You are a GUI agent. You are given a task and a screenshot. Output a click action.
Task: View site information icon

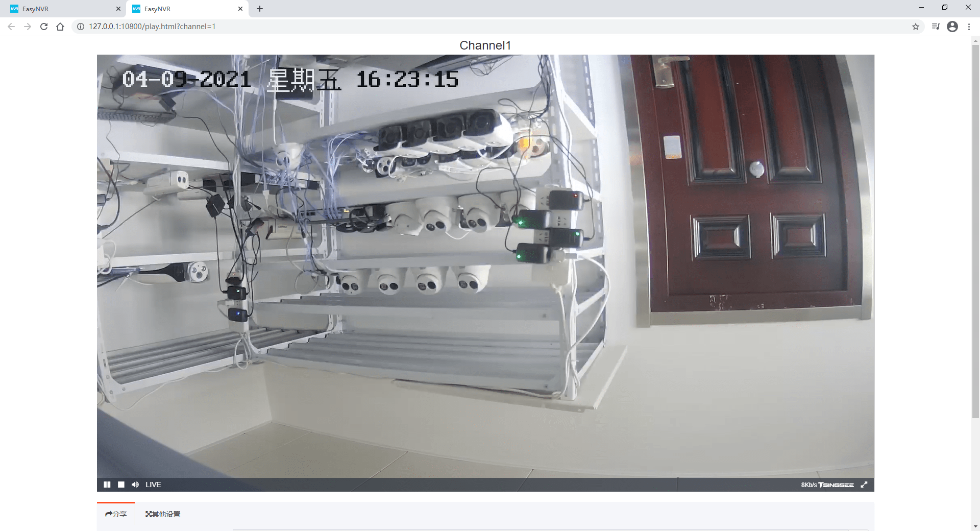tap(80, 27)
